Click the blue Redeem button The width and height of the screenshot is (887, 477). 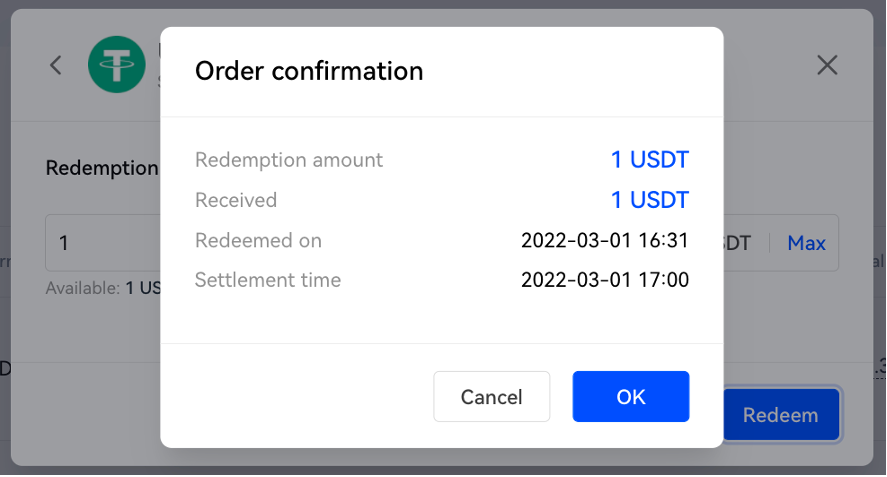(781, 415)
